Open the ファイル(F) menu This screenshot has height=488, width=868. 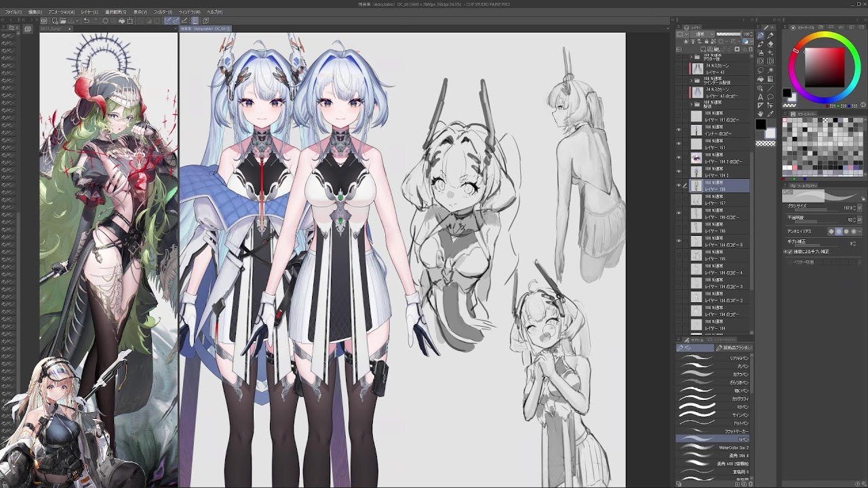click(13, 12)
